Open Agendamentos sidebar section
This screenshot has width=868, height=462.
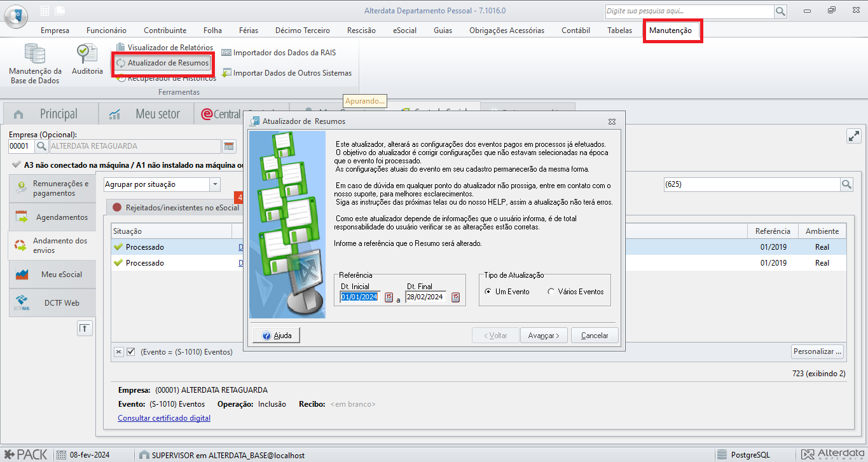52,217
